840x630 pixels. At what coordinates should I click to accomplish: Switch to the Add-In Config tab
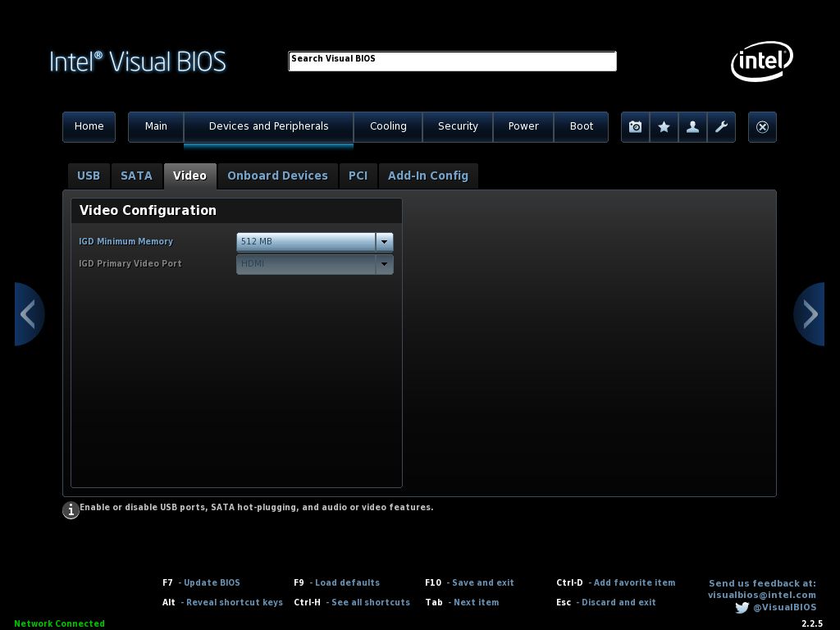point(428,176)
